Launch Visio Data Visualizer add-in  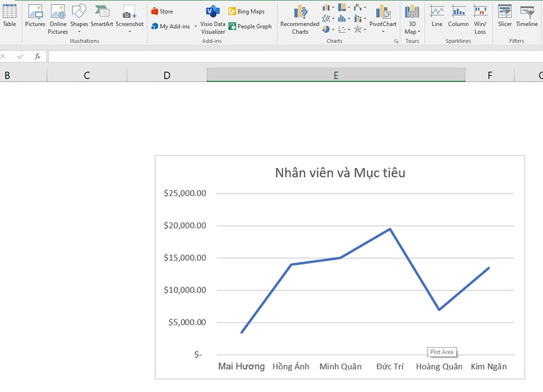tap(213, 20)
